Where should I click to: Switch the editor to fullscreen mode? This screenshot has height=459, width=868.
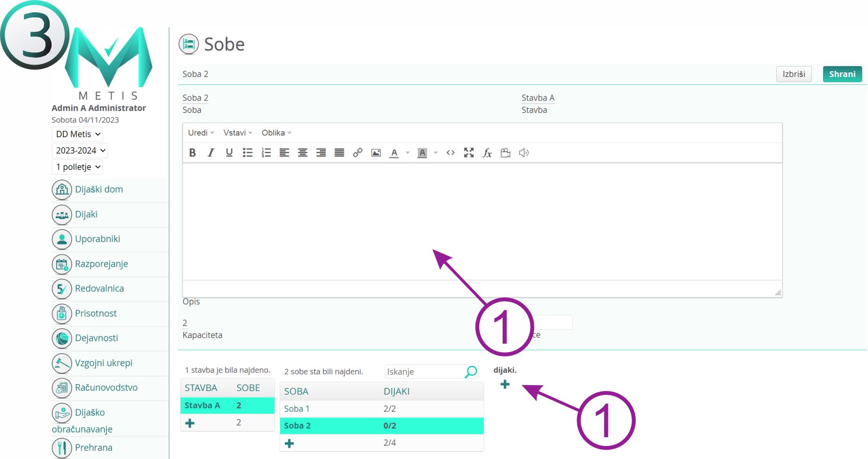coord(468,153)
